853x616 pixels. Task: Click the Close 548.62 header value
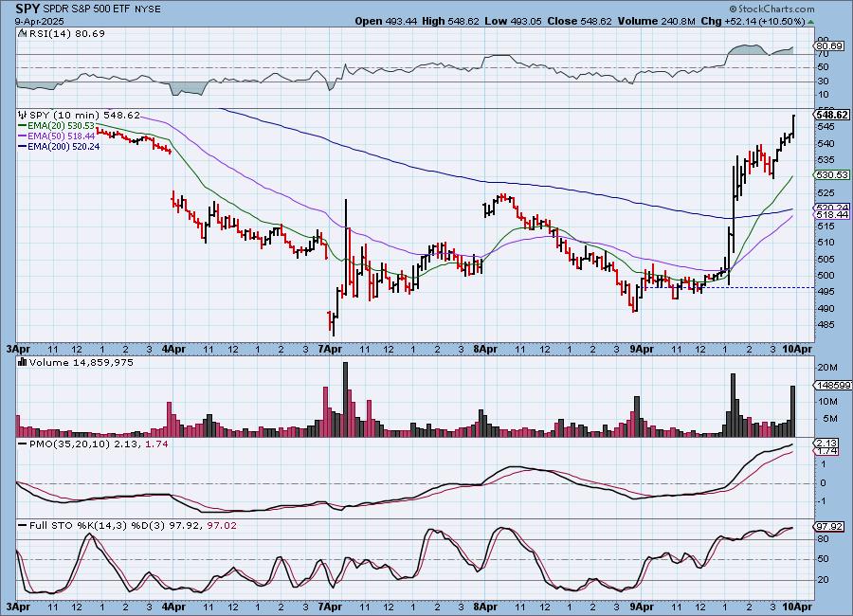point(579,21)
